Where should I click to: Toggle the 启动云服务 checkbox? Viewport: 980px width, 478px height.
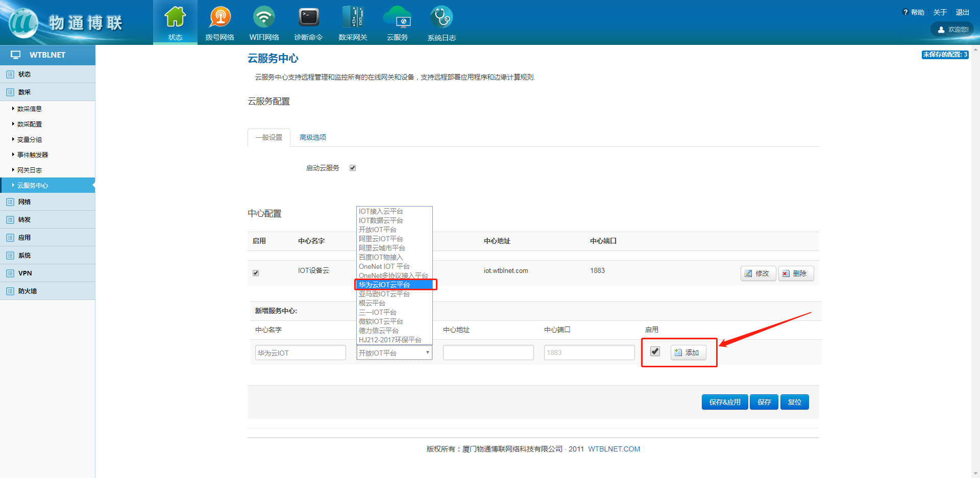point(353,168)
